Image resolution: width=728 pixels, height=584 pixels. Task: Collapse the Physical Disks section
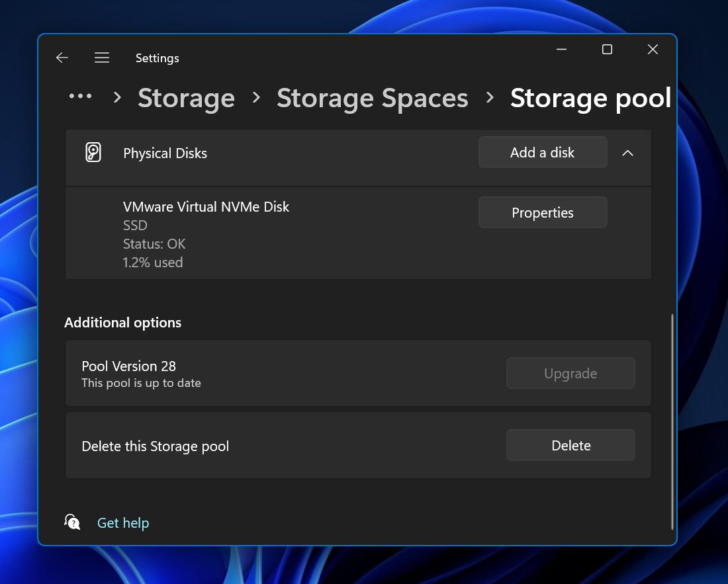pyautogui.click(x=627, y=153)
